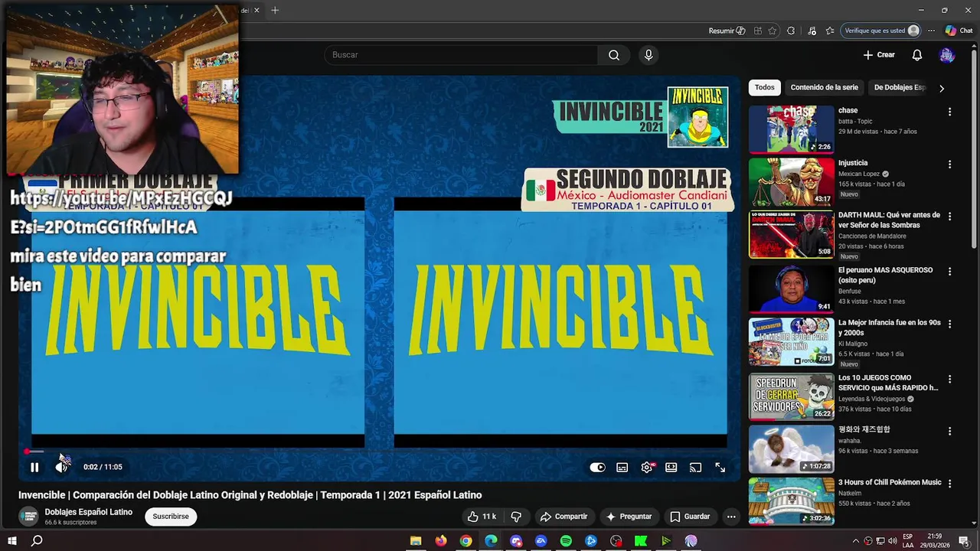This screenshot has height=551, width=980.
Task: Open Spotify from taskbar
Action: (566, 541)
